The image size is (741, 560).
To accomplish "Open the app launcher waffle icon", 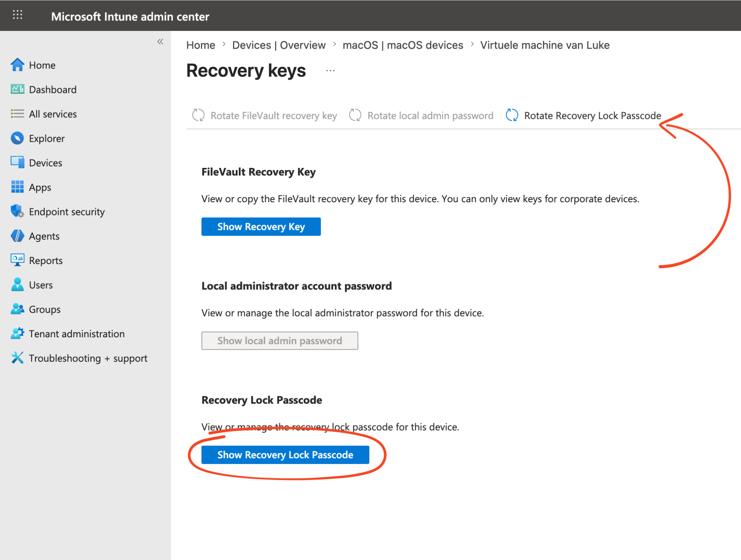I will coord(17,15).
